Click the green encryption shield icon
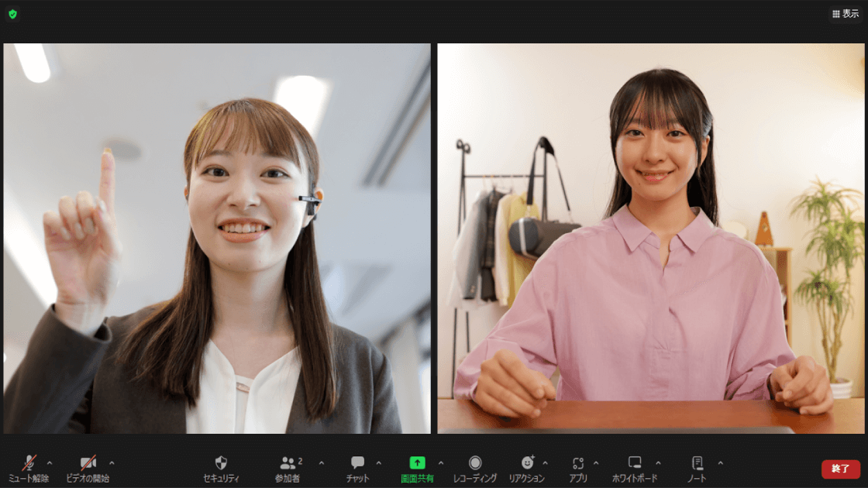868x488 pixels. point(12,14)
